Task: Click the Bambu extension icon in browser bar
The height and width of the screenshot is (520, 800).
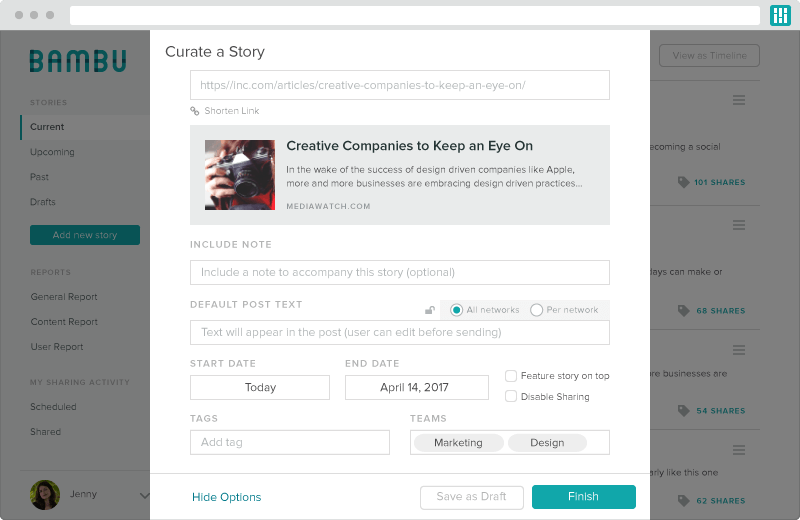Action: [x=780, y=15]
